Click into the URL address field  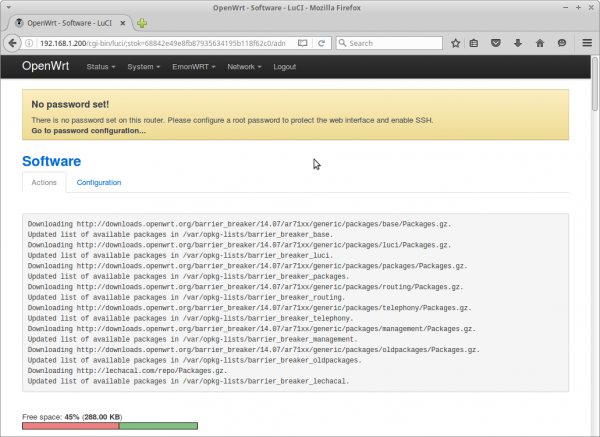pyautogui.click(x=163, y=43)
